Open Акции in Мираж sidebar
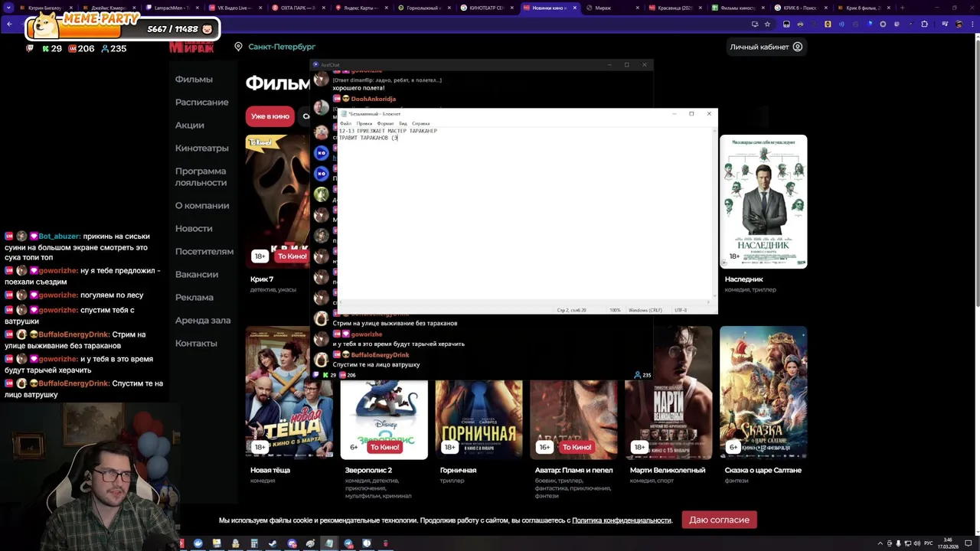The height and width of the screenshot is (551, 980). click(189, 126)
